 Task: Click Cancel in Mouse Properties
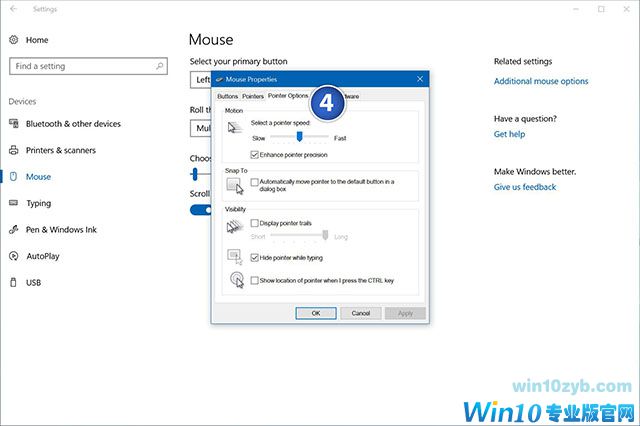[x=361, y=313]
